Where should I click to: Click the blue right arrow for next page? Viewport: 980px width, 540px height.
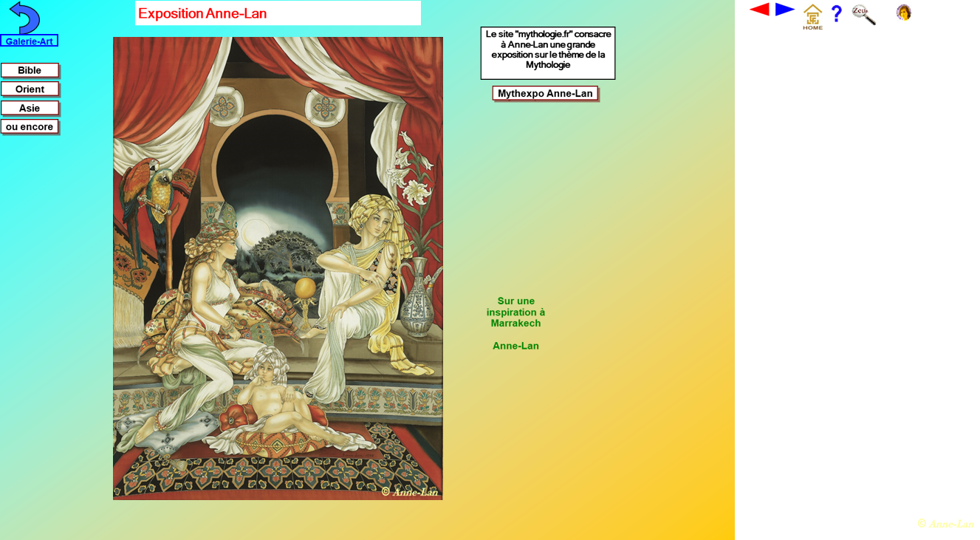784,10
